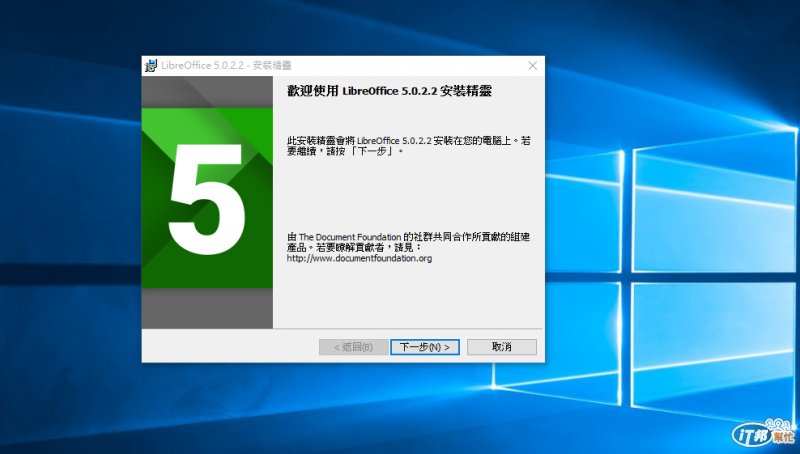The image size is (800, 454).
Task: Close the LibreOffice installer window
Action: point(533,66)
